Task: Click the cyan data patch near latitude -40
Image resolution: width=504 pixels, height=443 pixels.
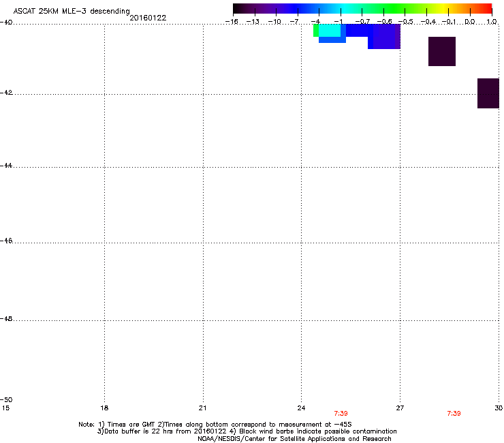Action: pyautogui.click(x=330, y=31)
